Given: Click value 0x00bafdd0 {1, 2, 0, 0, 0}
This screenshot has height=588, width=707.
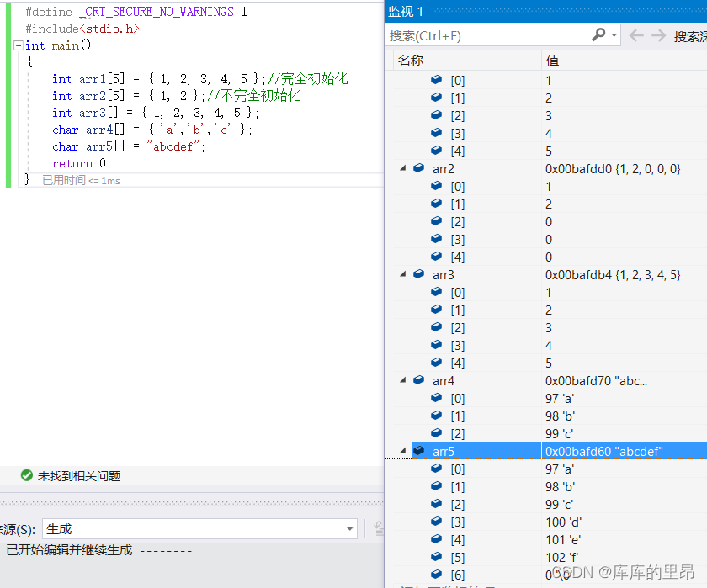Looking at the screenshot, I should coord(613,169).
